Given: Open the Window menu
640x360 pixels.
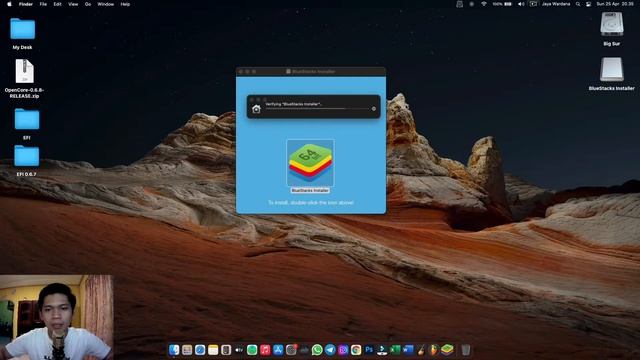Looking at the screenshot, I should (106, 4).
